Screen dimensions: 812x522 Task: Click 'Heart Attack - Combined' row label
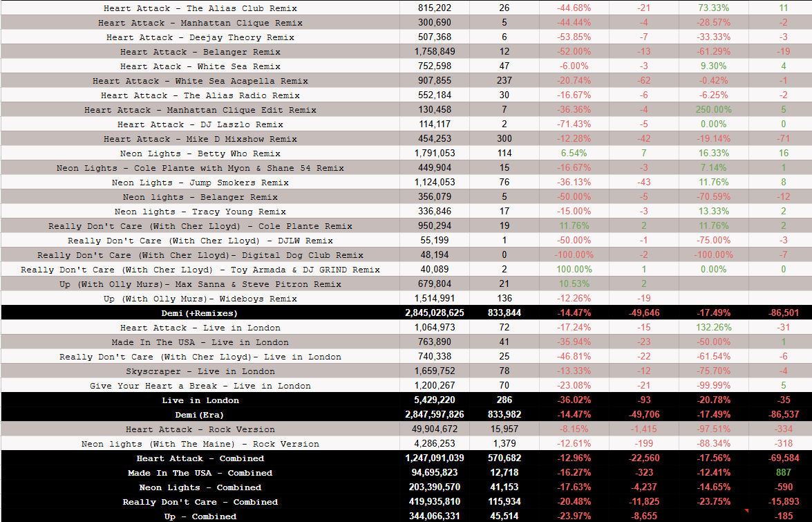pyautogui.click(x=200, y=458)
